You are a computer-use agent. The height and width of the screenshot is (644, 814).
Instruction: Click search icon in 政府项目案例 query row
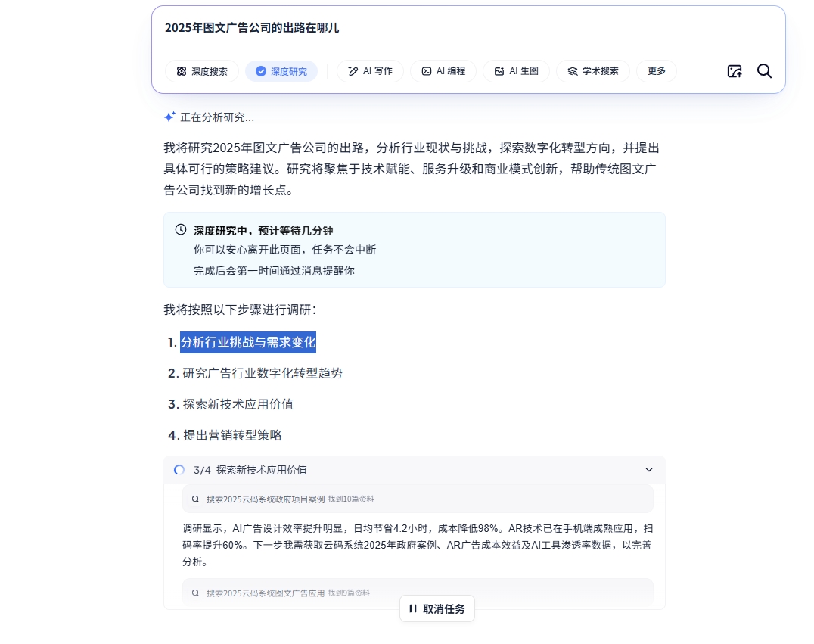(195, 499)
